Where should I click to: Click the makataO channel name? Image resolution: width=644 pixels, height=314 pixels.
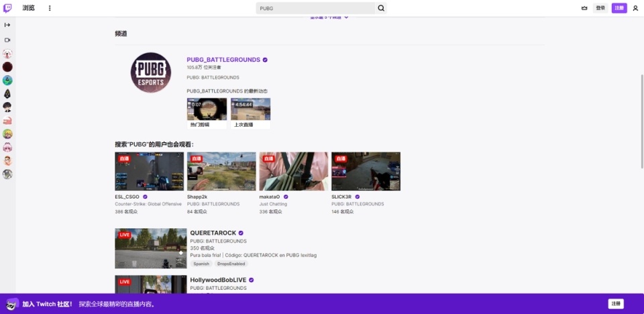(x=270, y=197)
